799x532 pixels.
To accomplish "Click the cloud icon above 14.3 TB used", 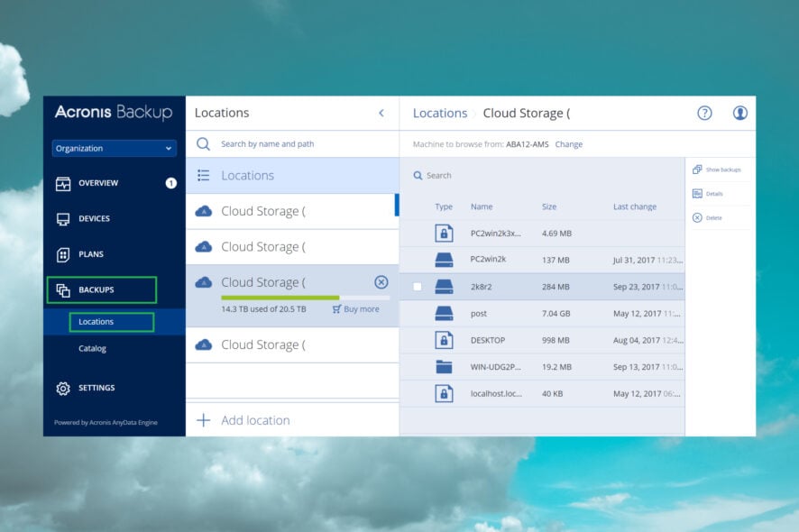I will (204, 282).
